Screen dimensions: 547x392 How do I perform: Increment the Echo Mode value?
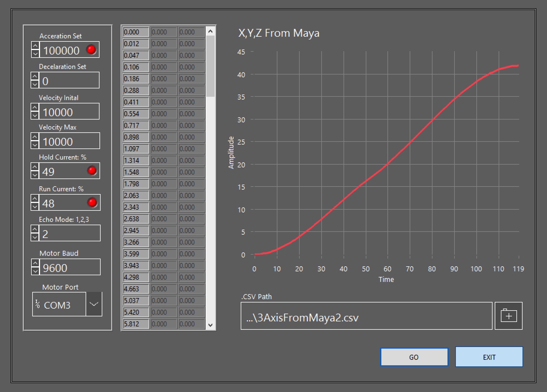[x=35, y=229]
